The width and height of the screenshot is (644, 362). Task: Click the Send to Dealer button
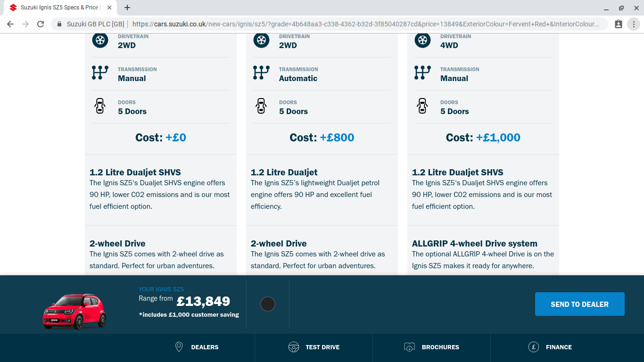click(x=579, y=304)
